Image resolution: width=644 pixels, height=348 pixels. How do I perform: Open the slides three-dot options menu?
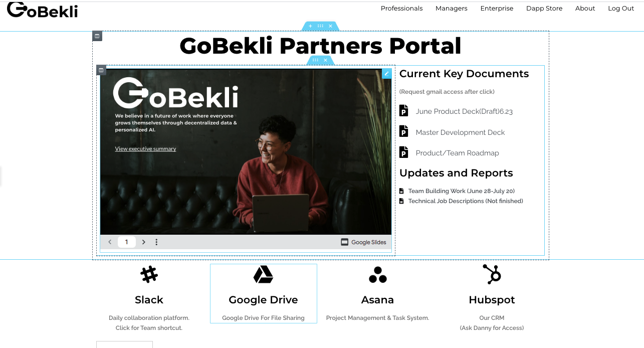click(156, 242)
